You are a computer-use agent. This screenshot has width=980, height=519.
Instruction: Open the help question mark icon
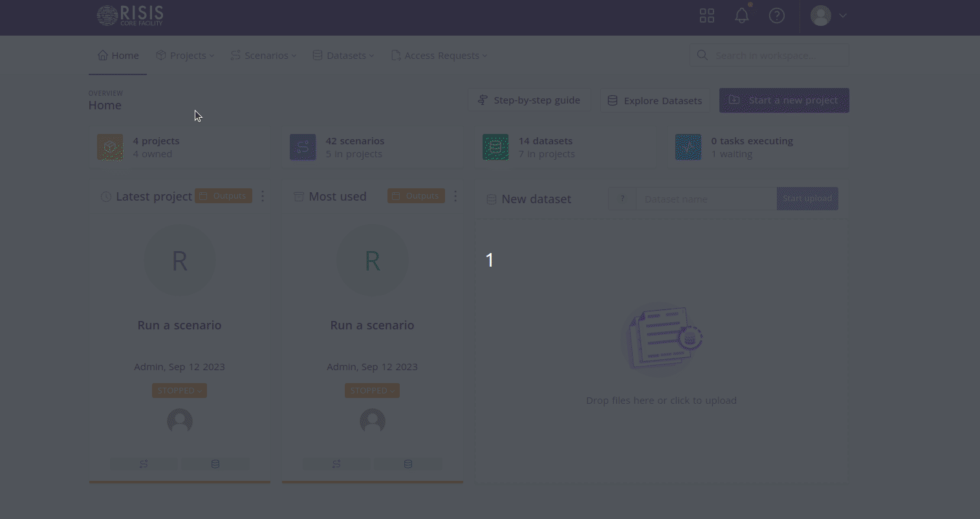click(x=776, y=16)
